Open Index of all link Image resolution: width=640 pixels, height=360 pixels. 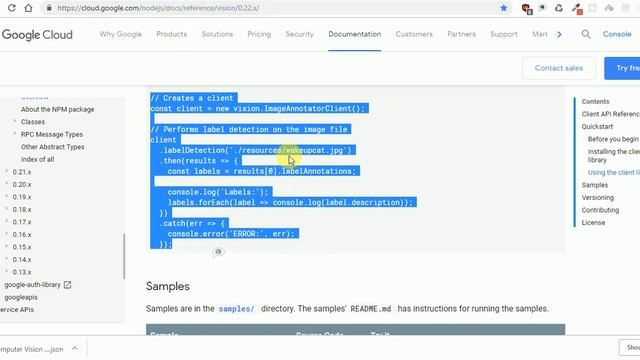pyautogui.click(x=38, y=160)
